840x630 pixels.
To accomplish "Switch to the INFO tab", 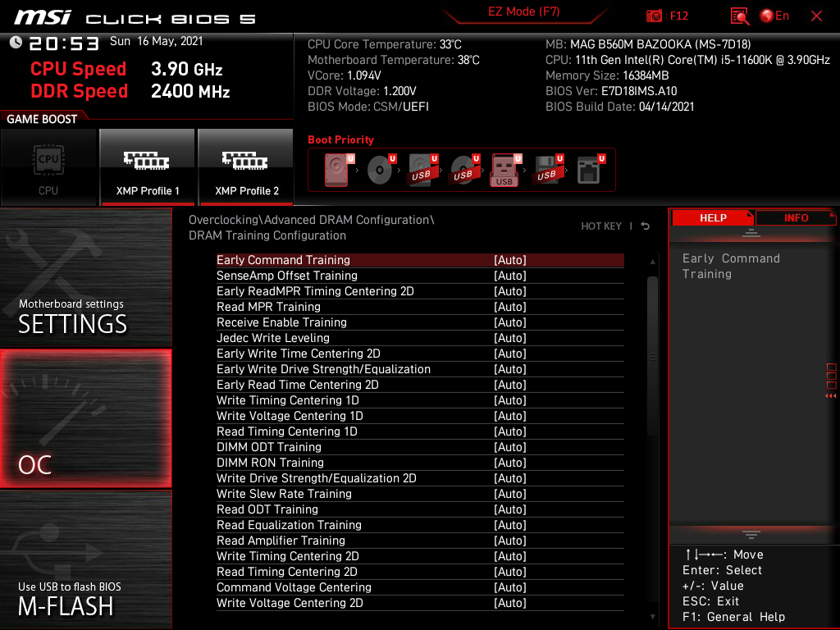I will point(796,218).
